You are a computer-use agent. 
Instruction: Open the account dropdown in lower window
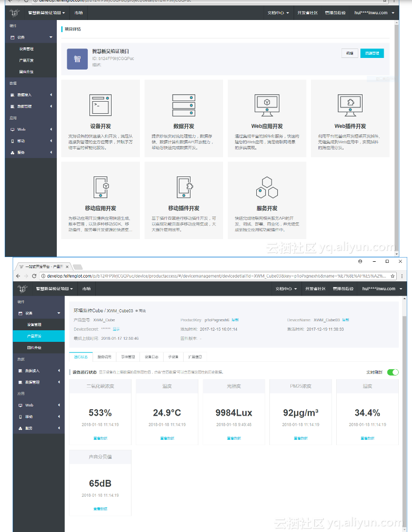[x=382, y=289]
